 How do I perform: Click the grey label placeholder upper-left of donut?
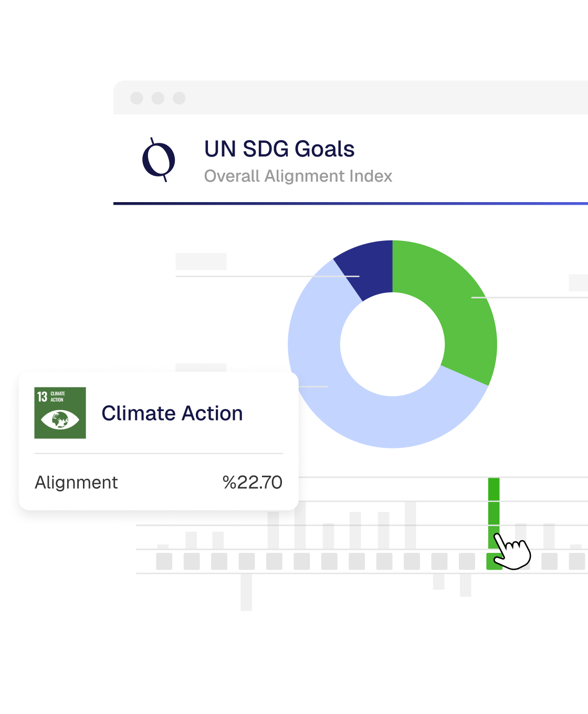201,261
